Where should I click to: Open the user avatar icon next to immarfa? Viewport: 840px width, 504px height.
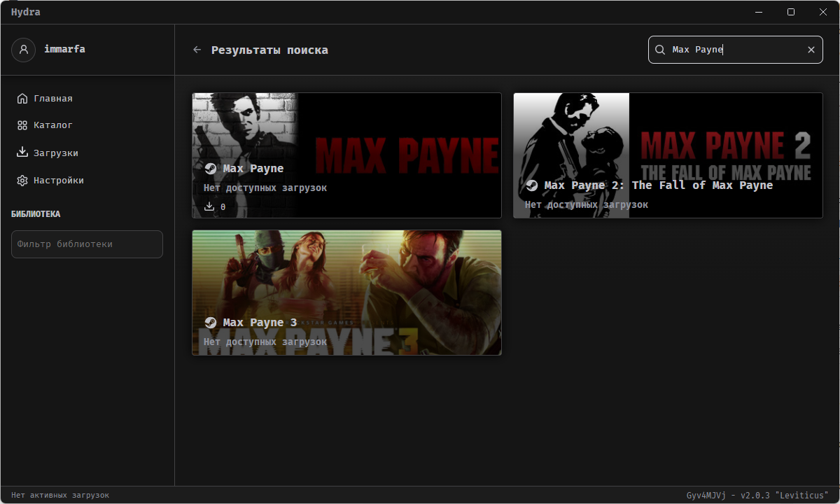point(24,50)
